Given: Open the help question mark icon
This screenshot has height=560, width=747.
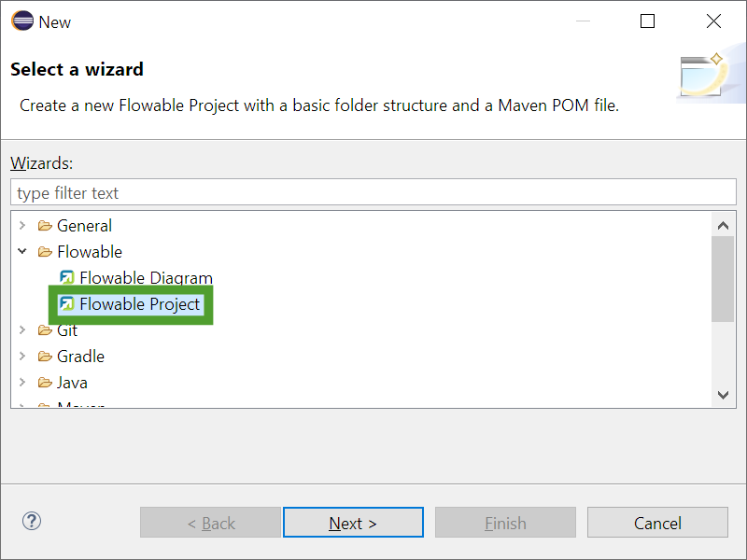Looking at the screenshot, I should click(x=32, y=521).
